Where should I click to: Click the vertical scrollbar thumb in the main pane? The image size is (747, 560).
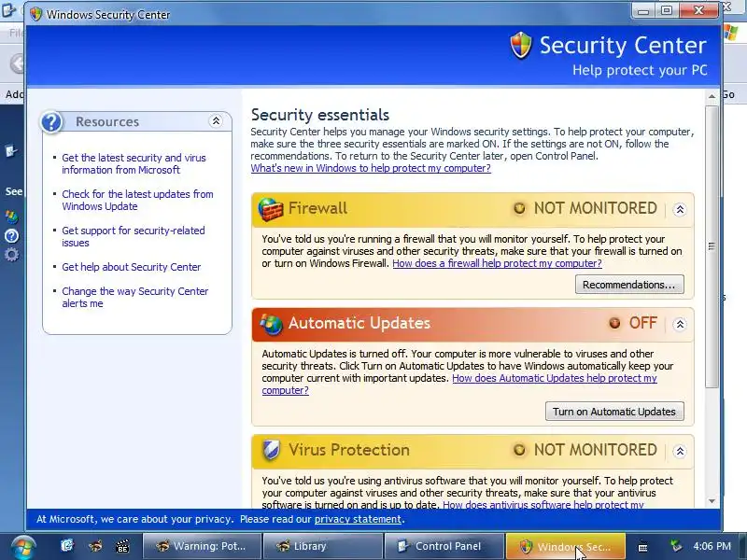point(712,246)
